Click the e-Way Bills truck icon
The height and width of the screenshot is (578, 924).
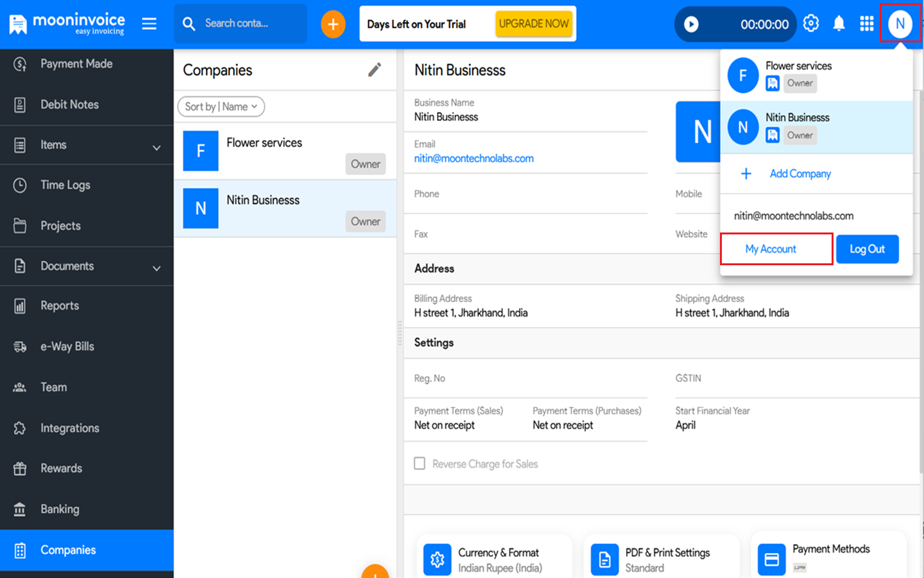(x=20, y=347)
